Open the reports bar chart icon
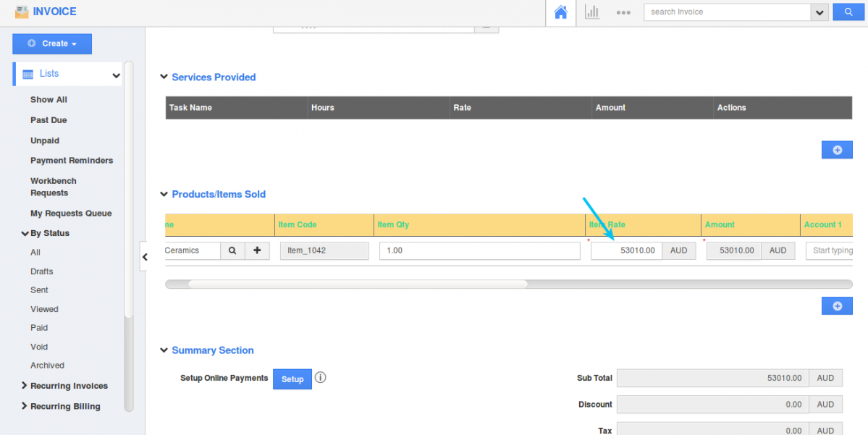 [x=592, y=12]
